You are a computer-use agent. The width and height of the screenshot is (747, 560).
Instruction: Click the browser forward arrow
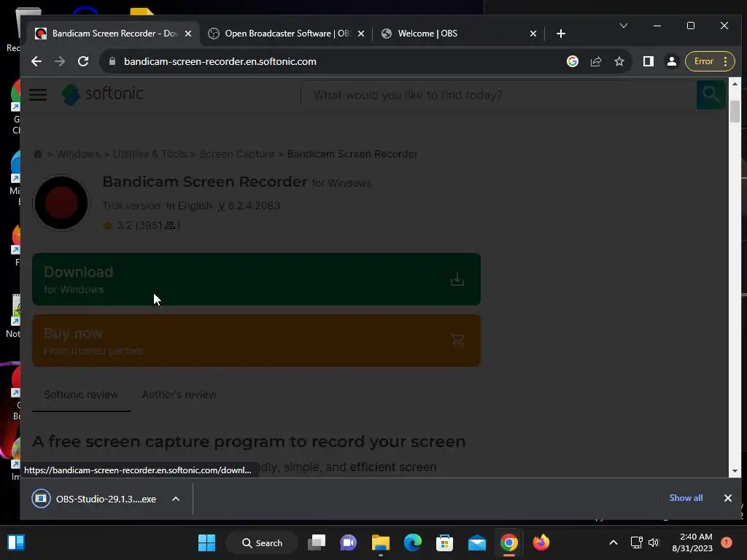pos(60,61)
